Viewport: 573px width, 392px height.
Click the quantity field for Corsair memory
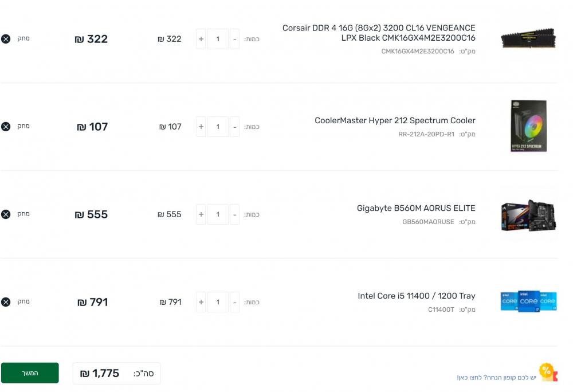click(218, 39)
